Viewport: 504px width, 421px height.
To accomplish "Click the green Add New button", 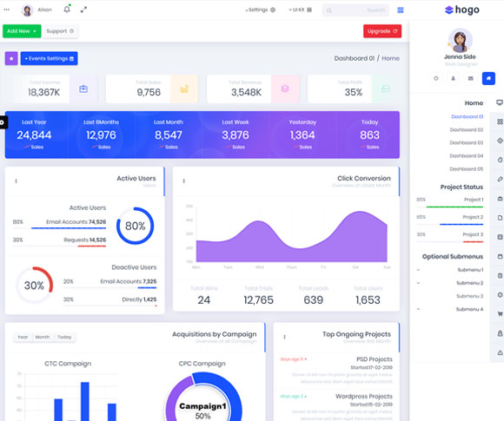I will (22, 31).
